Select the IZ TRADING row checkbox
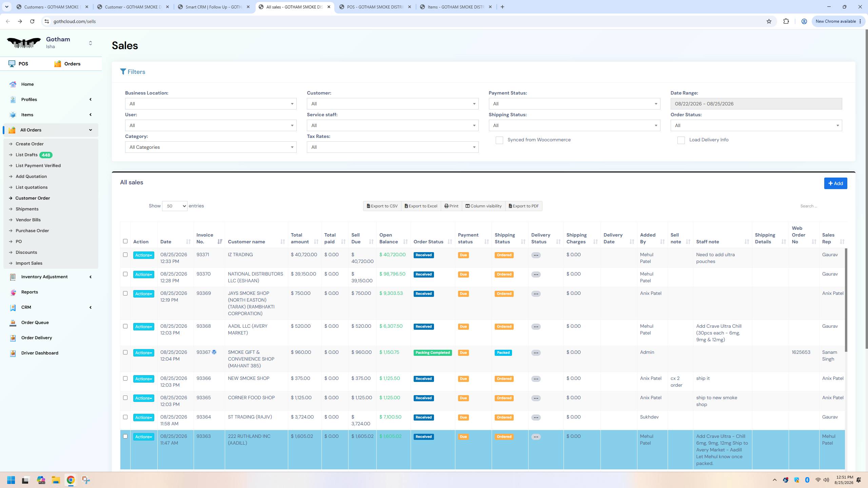This screenshot has height=488, width=868. [x=125, y=255]
